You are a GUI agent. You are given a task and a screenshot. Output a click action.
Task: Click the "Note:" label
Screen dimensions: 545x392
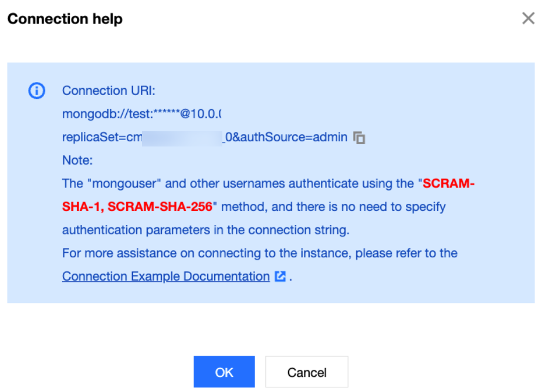click(77, 161)
